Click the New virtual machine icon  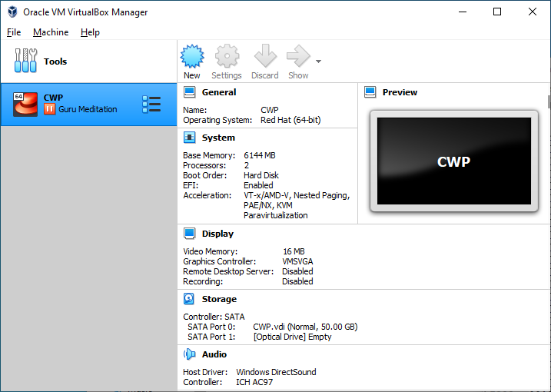192,56
